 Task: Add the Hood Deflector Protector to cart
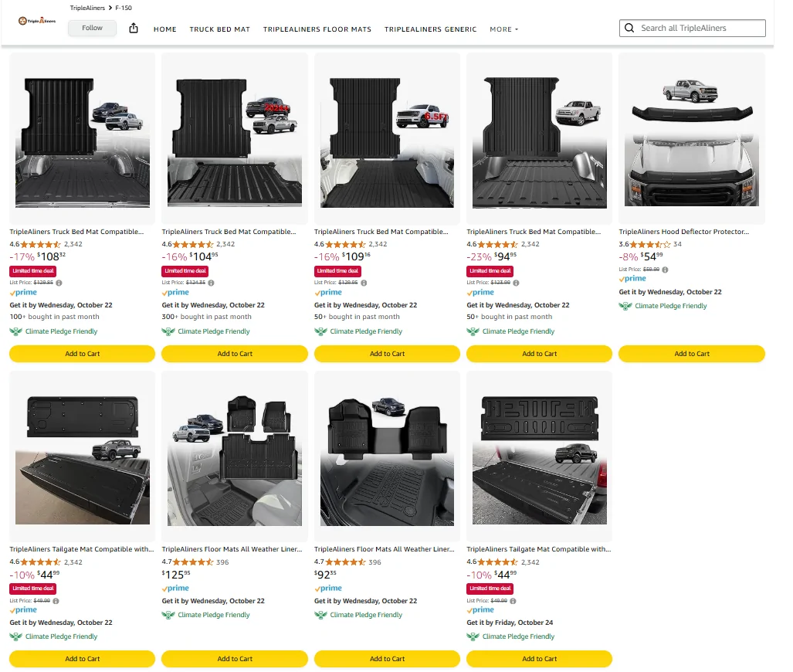click(691, 354)
